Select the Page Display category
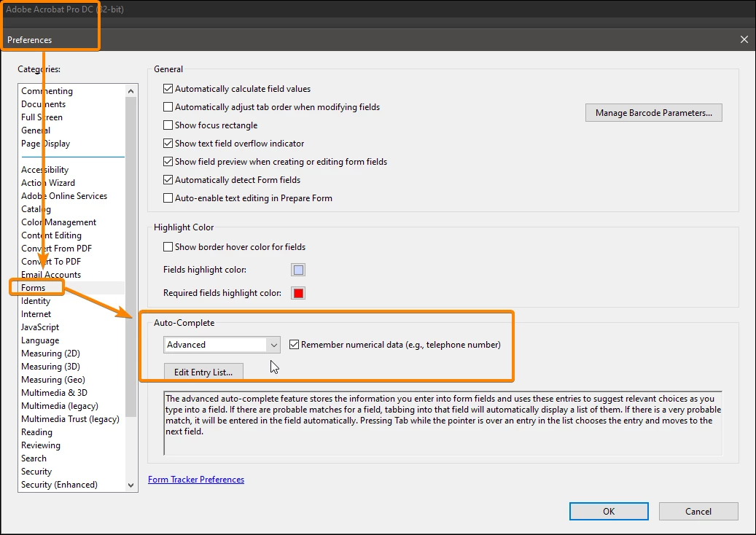 46,144
